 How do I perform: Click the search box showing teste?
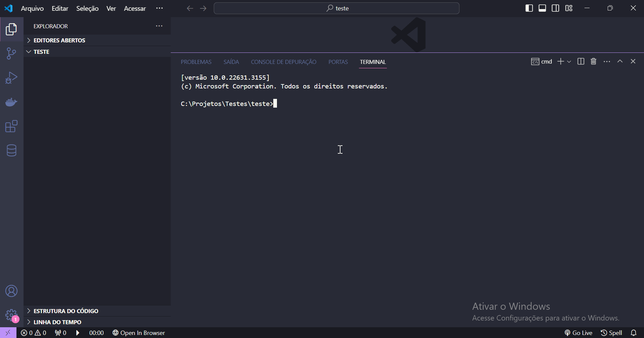click(x=336, y=8)
